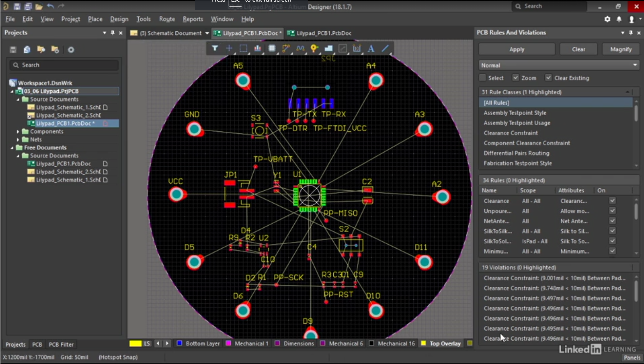Select the yellow place via tool
The width and height of the screenshot is (644, 364).
coord(314,48)
